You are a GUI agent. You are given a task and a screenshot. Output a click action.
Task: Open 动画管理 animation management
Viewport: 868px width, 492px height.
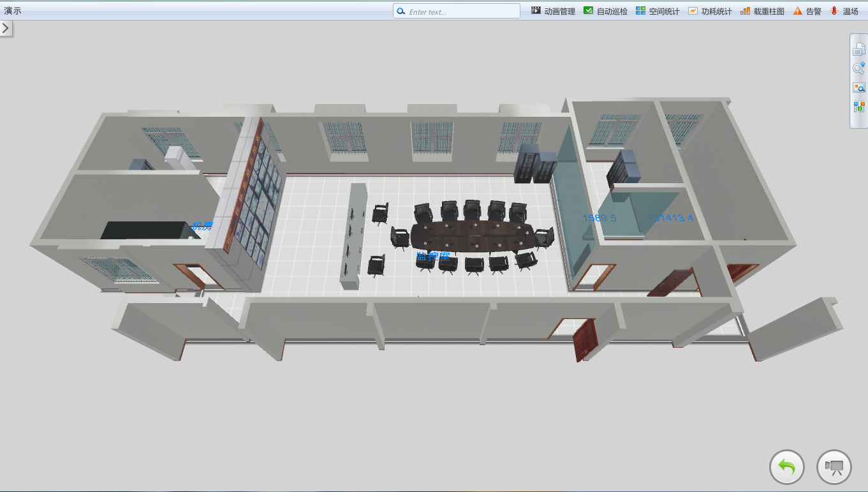coord(553,11)
